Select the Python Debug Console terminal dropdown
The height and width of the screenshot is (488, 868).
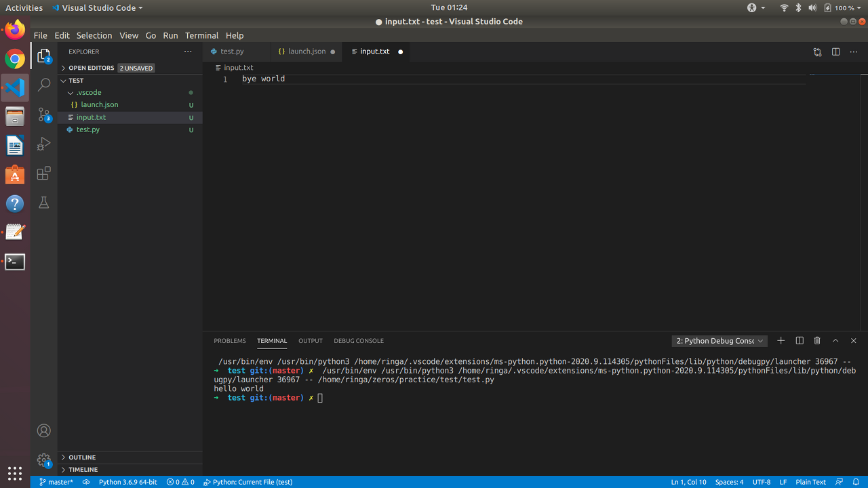[719, 341]
